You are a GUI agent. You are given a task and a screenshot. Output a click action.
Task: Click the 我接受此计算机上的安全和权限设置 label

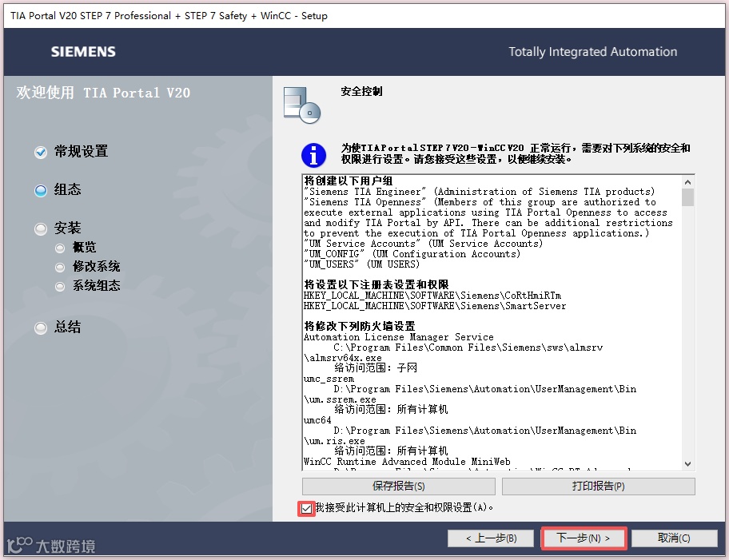tap(404, 507)
